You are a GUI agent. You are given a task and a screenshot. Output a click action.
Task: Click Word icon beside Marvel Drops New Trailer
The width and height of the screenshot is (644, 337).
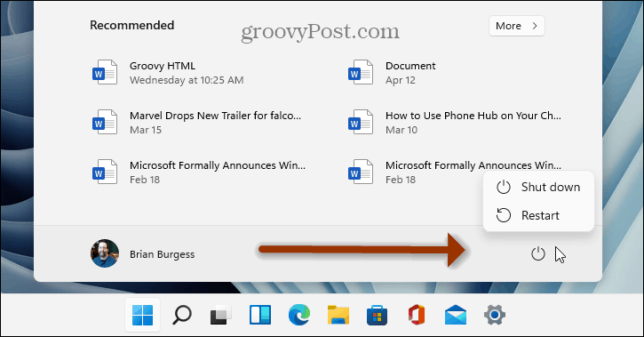tap(104, 122)
